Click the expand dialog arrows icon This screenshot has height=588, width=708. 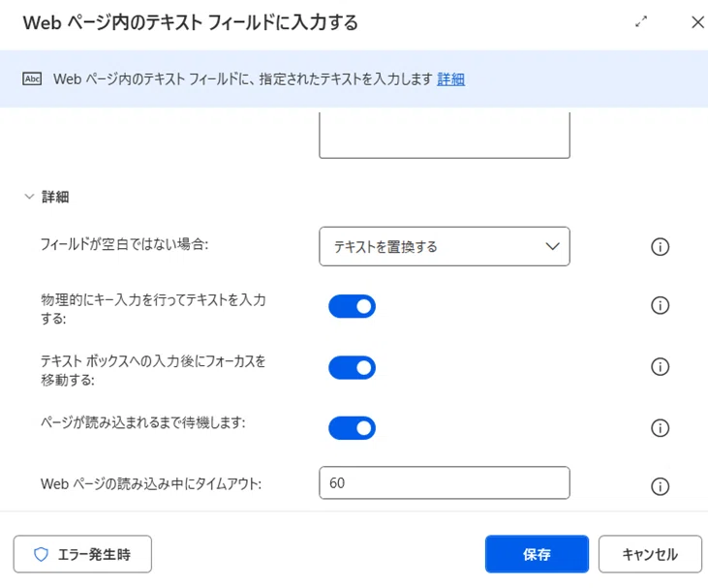[641, 21]
